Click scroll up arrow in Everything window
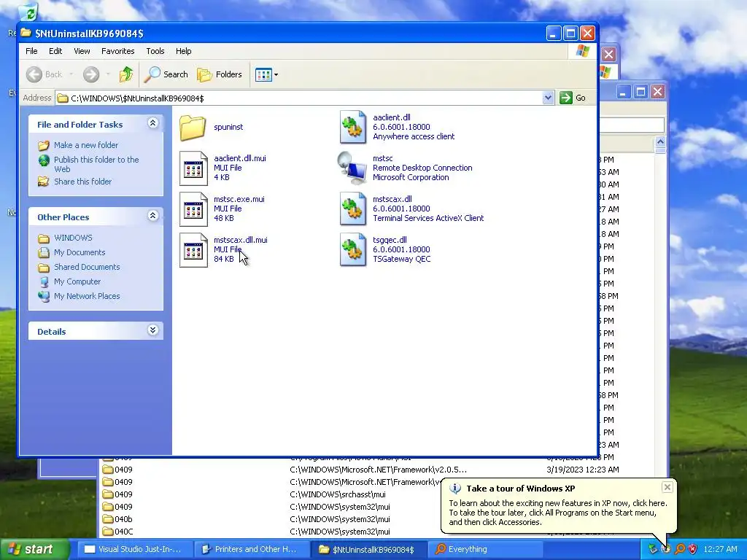 click(659, 141)
